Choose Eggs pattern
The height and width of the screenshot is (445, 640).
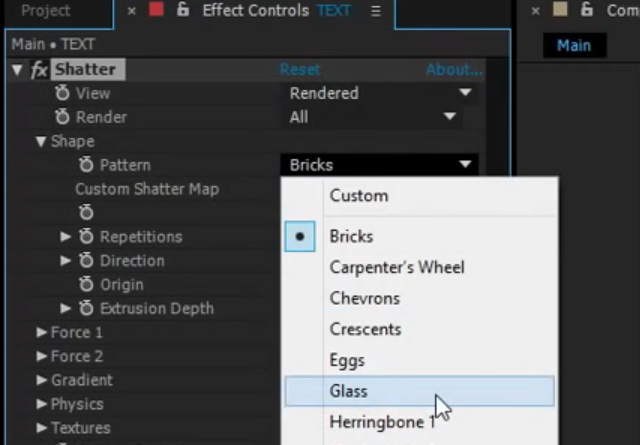click(420, 360)
